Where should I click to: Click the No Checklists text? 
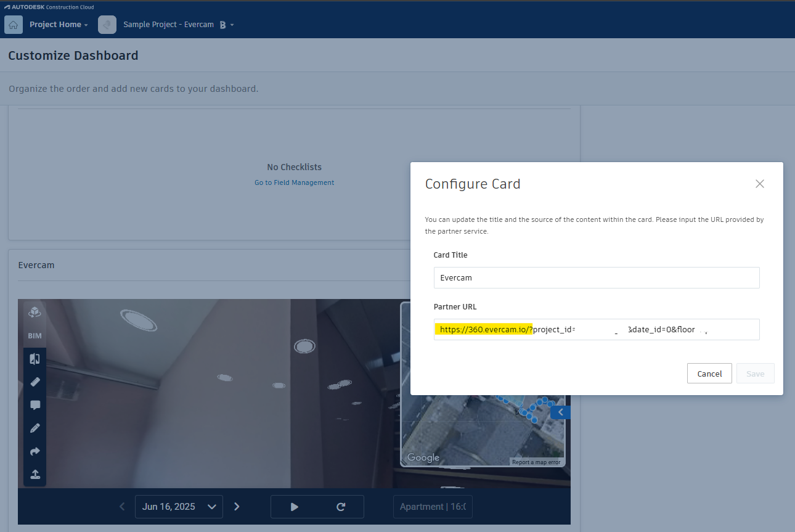pos(295,167)
